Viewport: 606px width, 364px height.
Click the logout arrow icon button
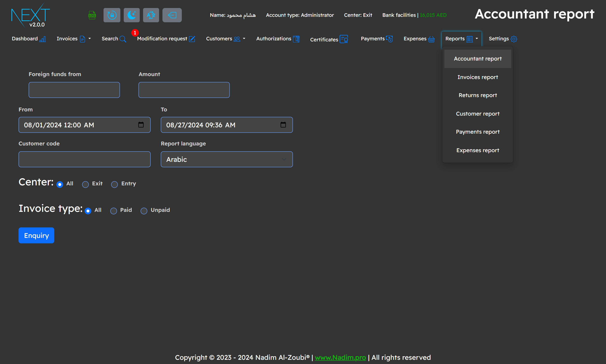point(172,15)
